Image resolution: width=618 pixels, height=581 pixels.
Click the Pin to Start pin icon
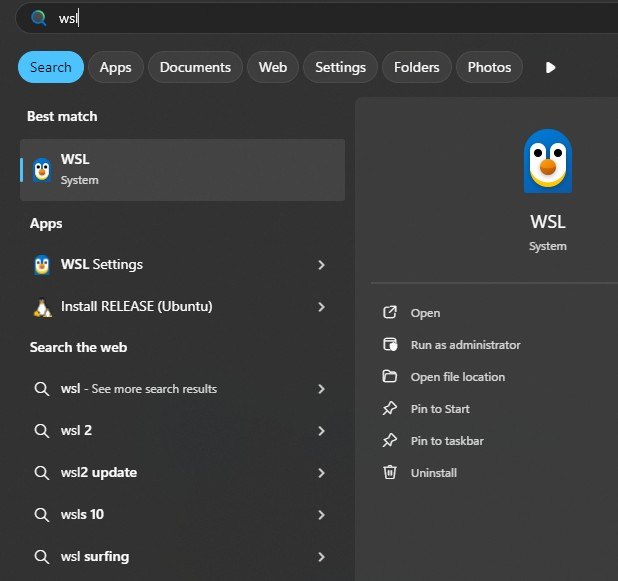[x=389, y=408]
